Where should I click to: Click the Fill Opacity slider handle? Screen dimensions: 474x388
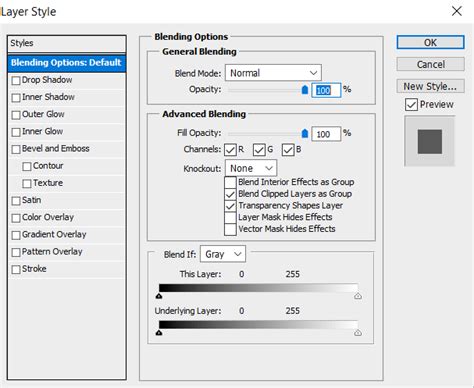305,133
